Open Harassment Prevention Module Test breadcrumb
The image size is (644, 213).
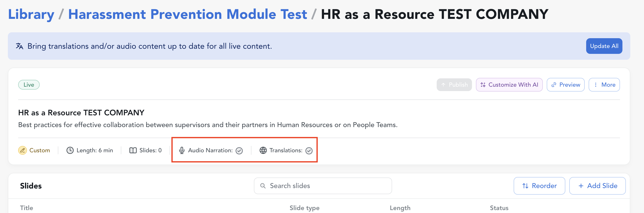click(x=187, y=14)
